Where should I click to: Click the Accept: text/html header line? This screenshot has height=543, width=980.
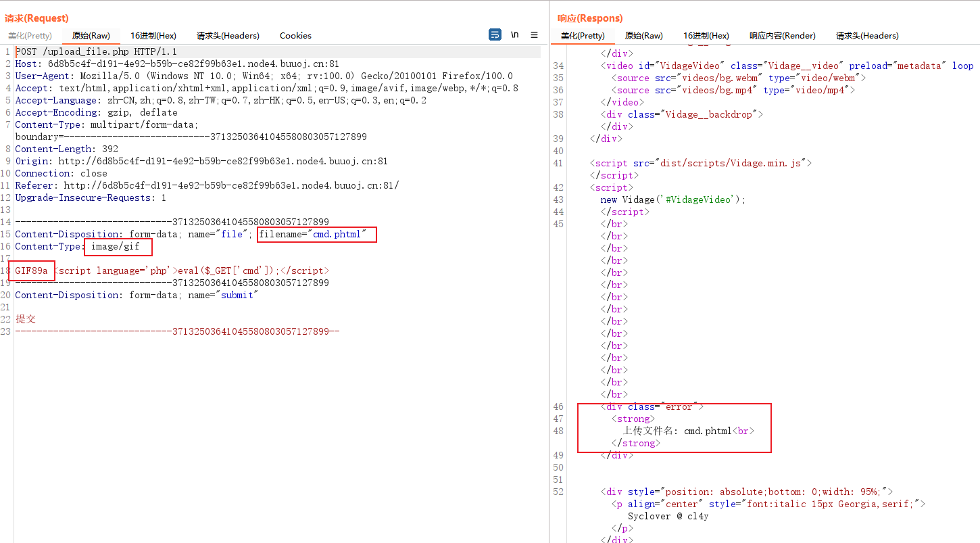coord(266,89)
